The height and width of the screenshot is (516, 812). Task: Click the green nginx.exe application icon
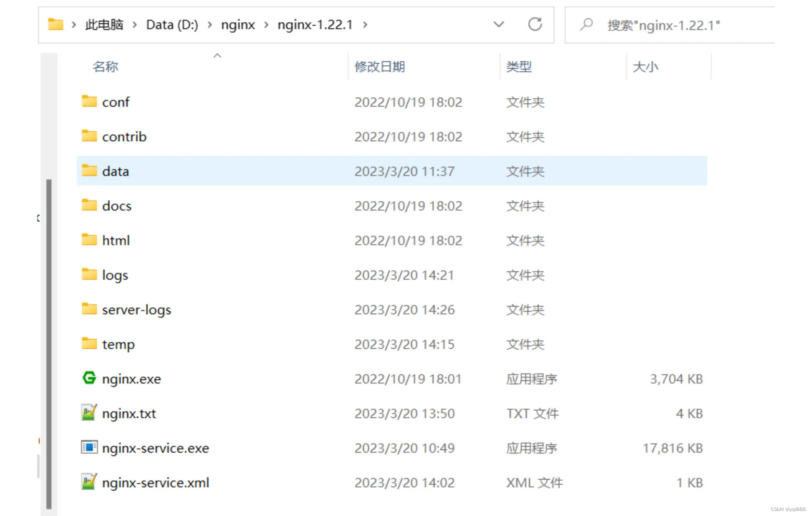pyautogui.click(x=89, y=378)
